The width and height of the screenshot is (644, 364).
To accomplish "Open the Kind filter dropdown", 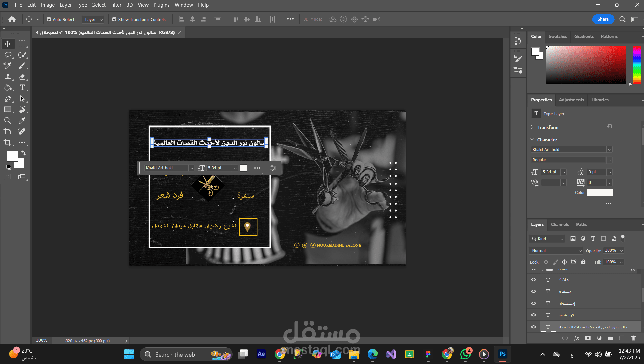I will coord(547,239).
